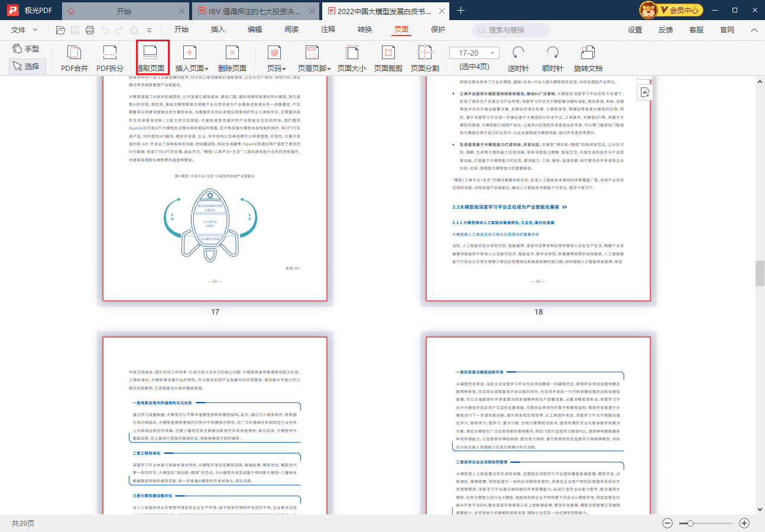Click the vertical scrollbar thumb

(x=759, y=273)
